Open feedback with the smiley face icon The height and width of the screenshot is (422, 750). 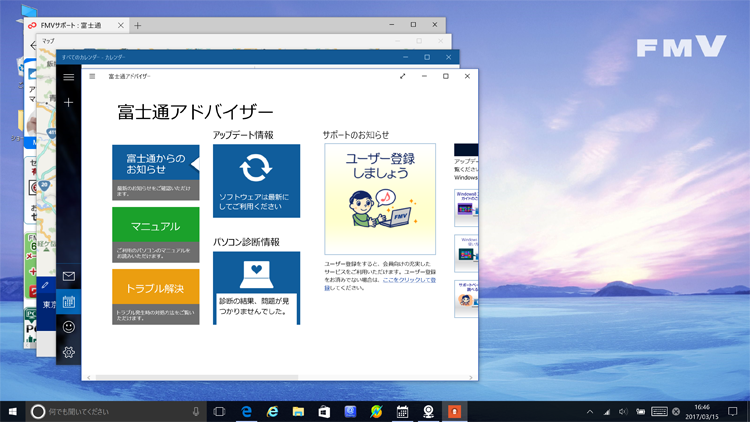[68, 327]
